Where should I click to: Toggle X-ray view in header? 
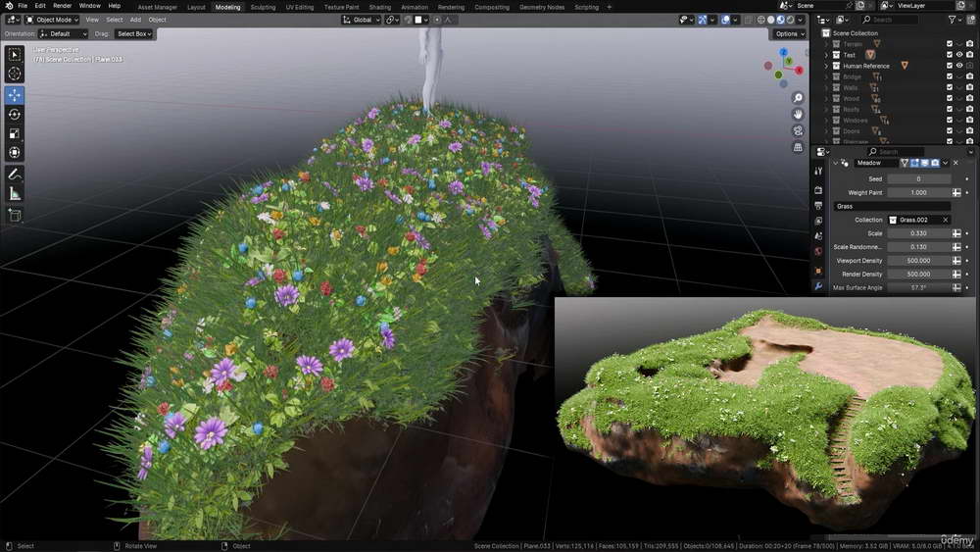pyautogui.click(x=748, y=20)
